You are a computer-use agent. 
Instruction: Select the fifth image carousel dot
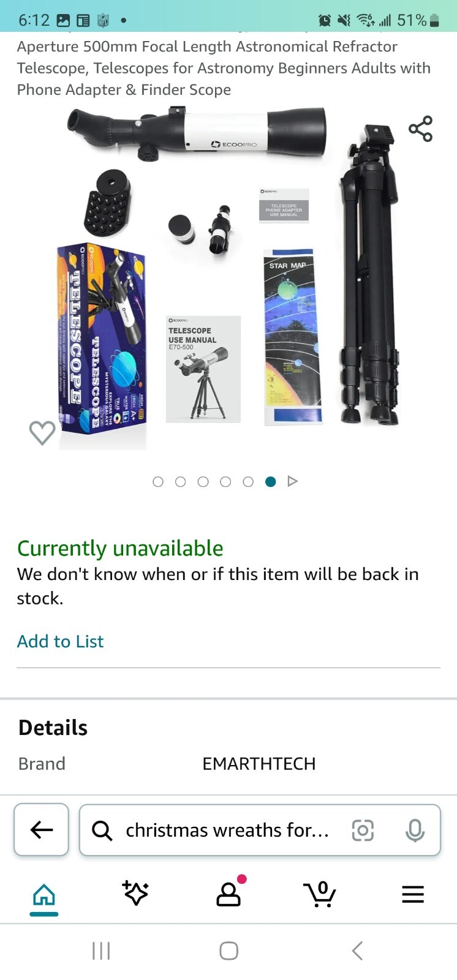pyautogui.click(x=248, y=481)
